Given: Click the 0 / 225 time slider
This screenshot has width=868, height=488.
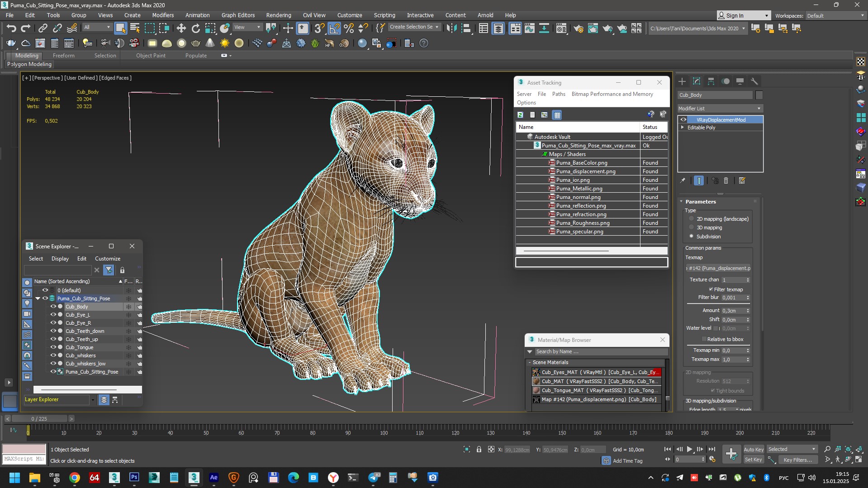Looking at the screenshot, I should [x=39, y=419].
